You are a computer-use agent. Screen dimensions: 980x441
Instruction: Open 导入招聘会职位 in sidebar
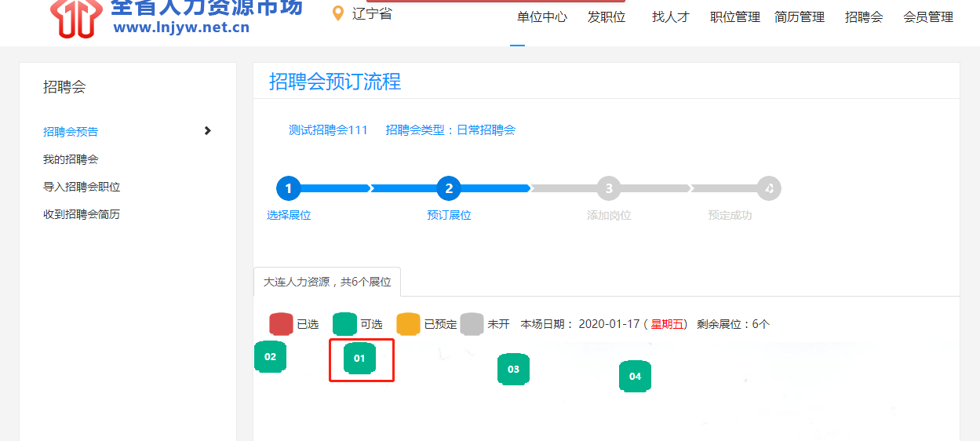pos(82,187)
